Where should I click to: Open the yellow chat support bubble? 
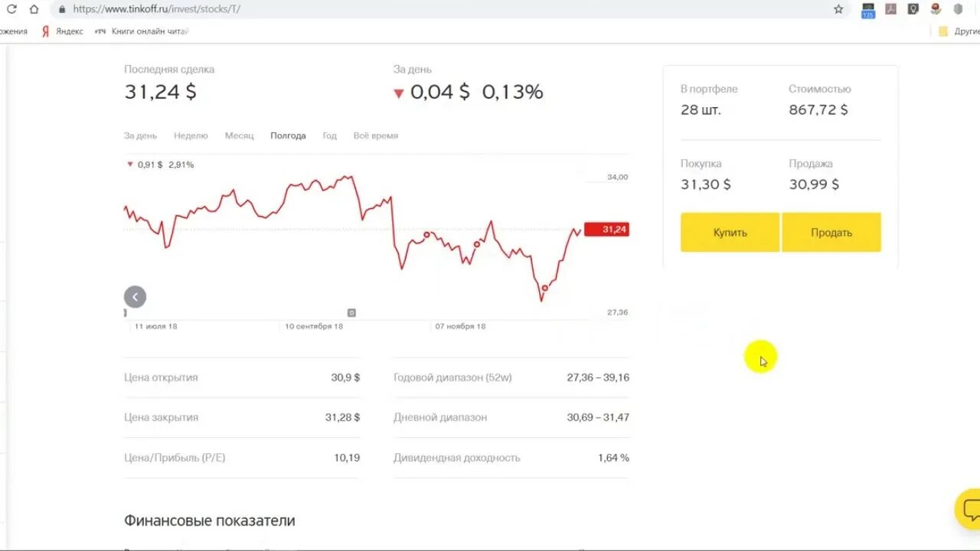[x=970, y=509]
